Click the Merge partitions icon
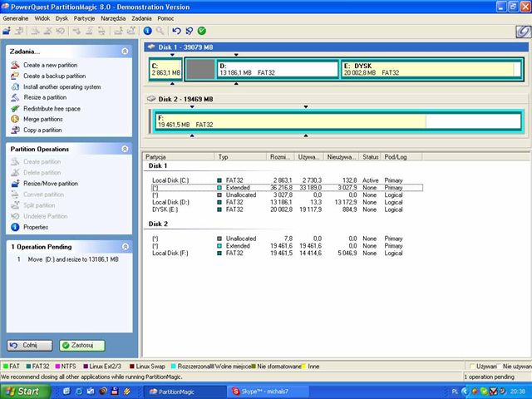 (15, 119)
